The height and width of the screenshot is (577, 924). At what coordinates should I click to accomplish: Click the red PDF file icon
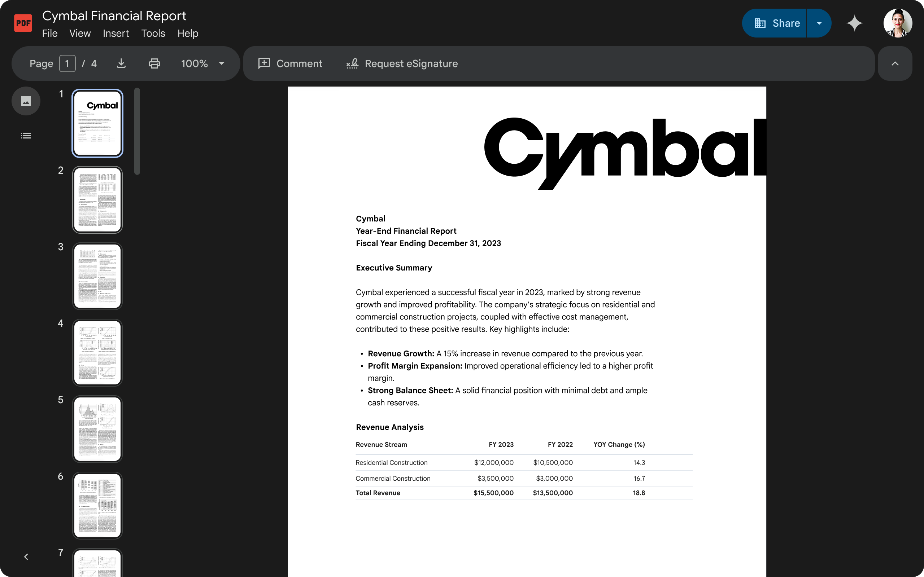tap(22, 22)
